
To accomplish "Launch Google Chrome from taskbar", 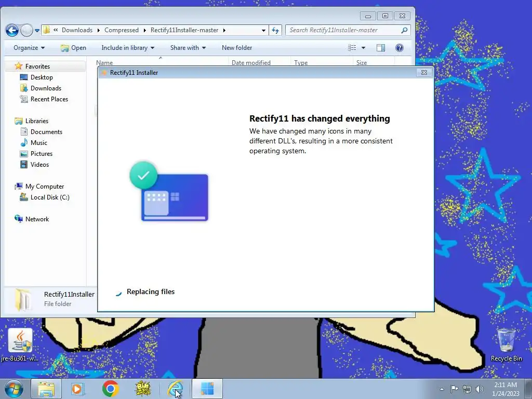I will [110, 389].
